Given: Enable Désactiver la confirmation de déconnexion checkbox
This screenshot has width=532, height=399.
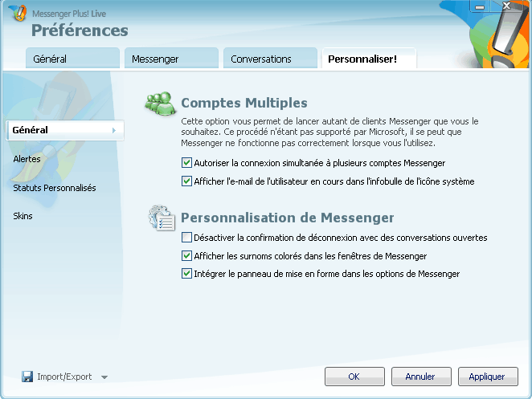Looking at the screenshot, I should tap(186, 238).
